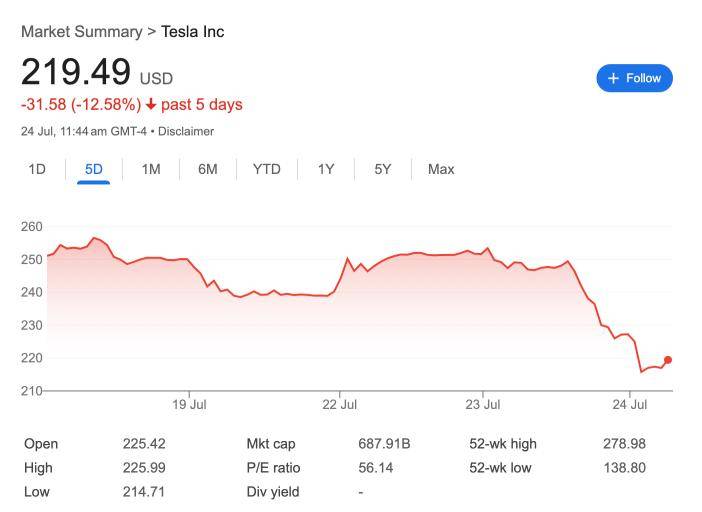This screenshot has height=512, width=702.
Task: Click the Mkt cap value 687.91B
Action: (384, 444)
